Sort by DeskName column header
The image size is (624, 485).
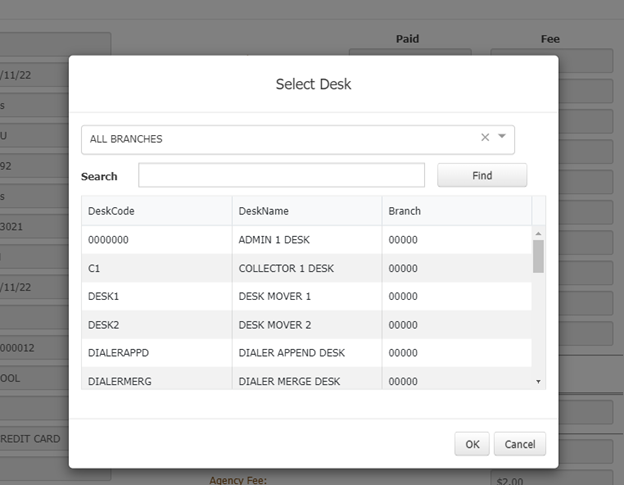(307, 211)
